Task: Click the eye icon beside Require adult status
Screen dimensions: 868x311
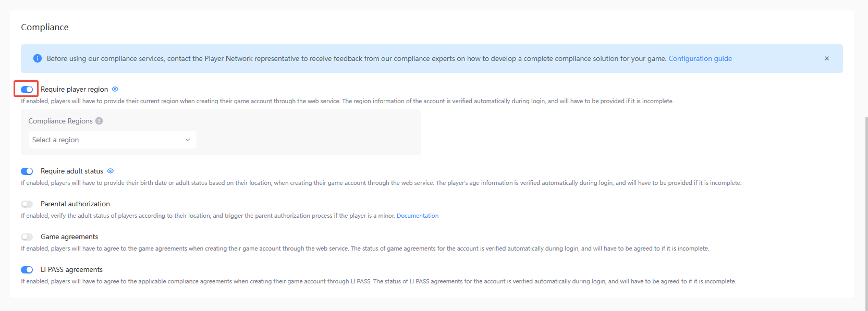Action: click(x=111, y=171)
